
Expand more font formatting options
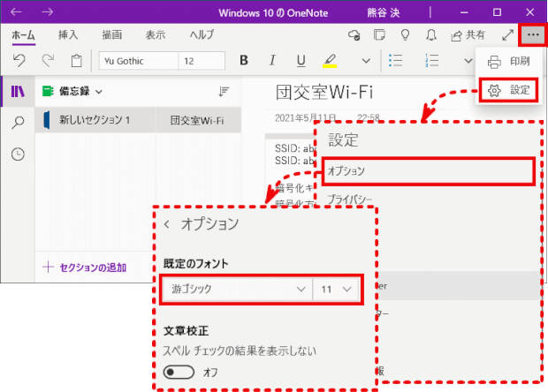click(x=366, y=61)
